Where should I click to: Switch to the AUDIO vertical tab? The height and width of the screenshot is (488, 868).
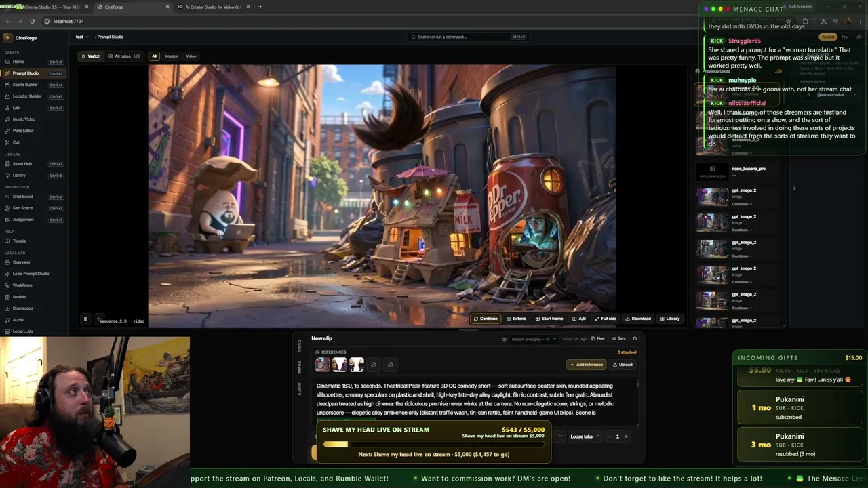(x=300, y=389)
